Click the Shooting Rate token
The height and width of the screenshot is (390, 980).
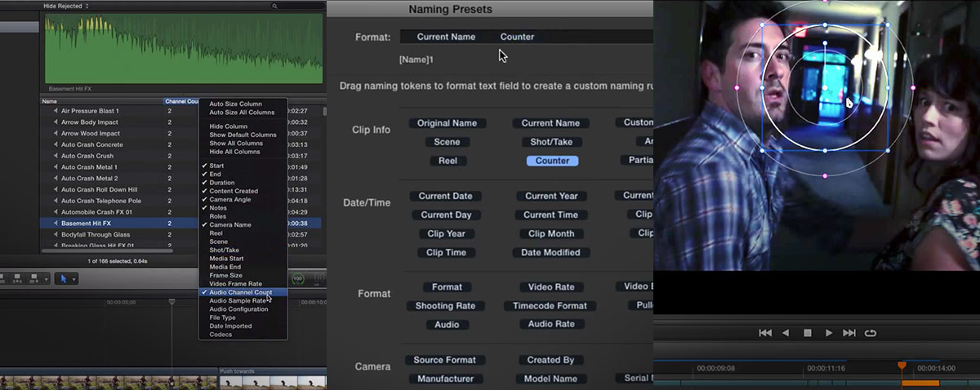click(x=445, y=306)
